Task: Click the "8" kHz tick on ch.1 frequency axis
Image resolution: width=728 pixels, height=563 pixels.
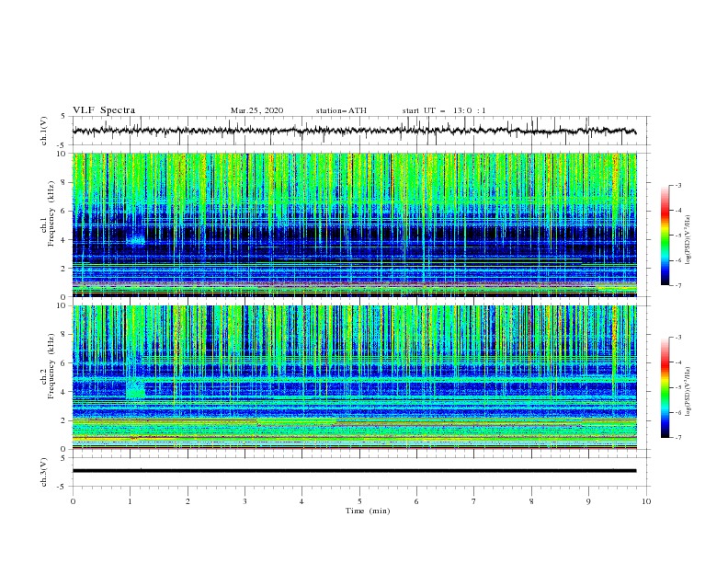Action: [x=64, y=182]
